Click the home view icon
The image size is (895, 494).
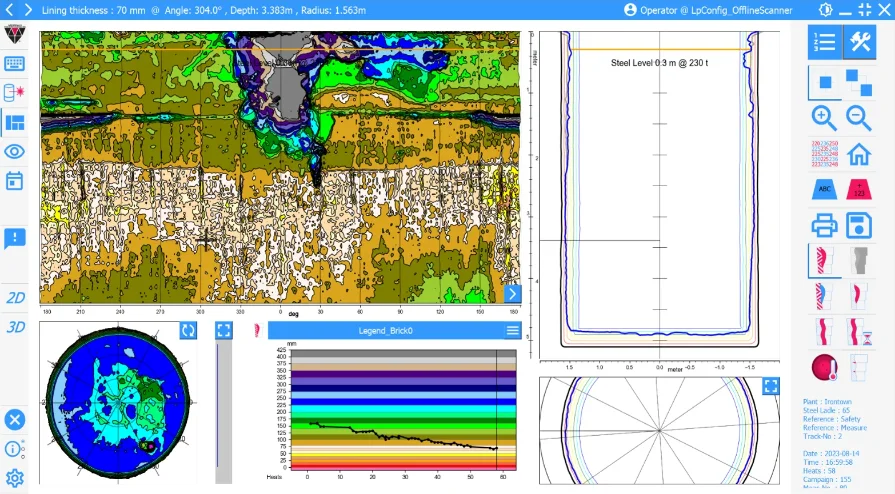pos(859,154)
